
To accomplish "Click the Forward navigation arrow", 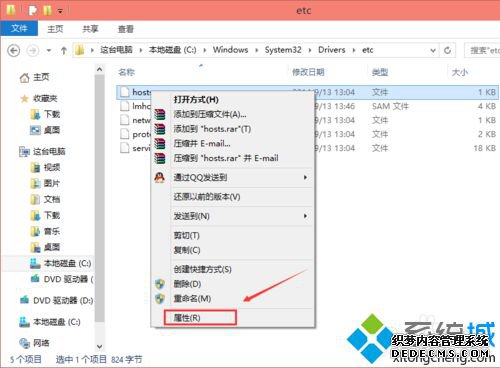I will tap(33, 51).
